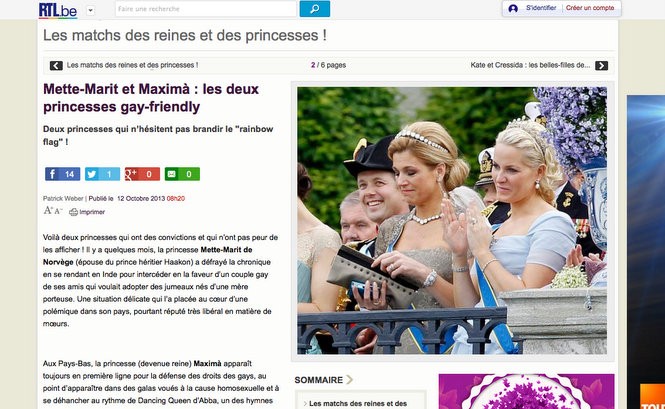Share article on Facebook button

63,174
